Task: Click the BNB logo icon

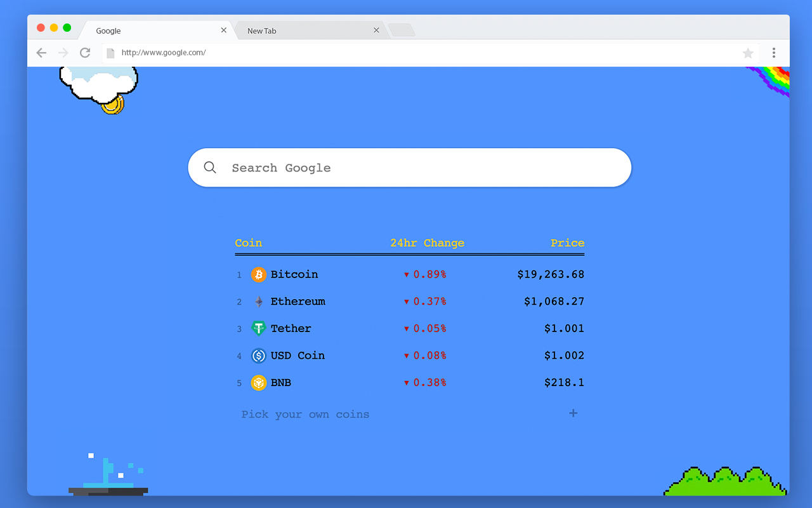Action: [258, 383]
